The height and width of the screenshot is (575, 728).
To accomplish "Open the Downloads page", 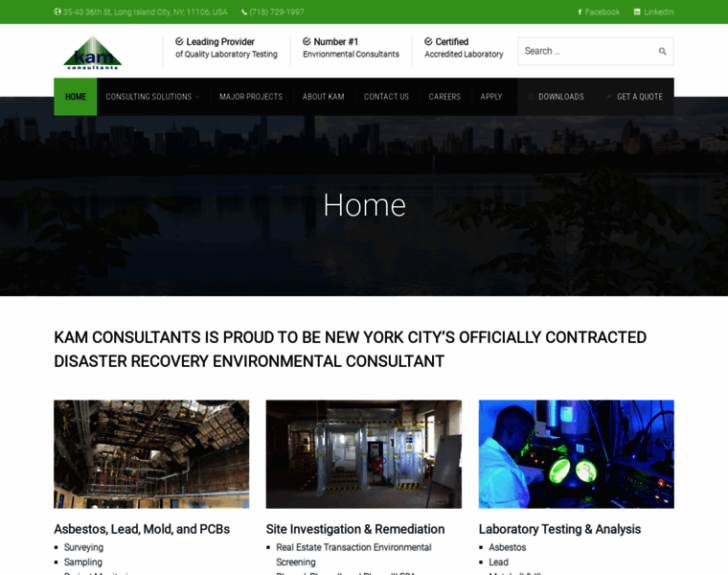I will [x=561, y=97].
